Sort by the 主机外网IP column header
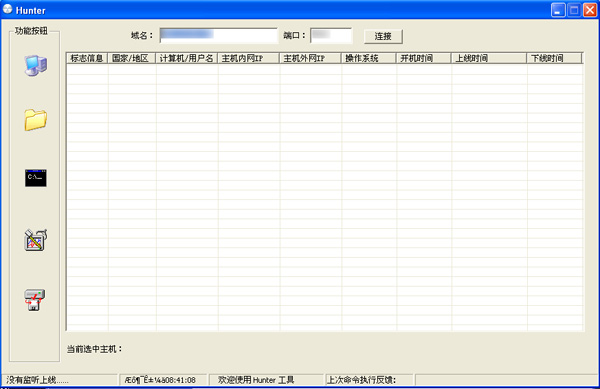Image resolution: width=600 pixels, height=389 pixels. 310,58
